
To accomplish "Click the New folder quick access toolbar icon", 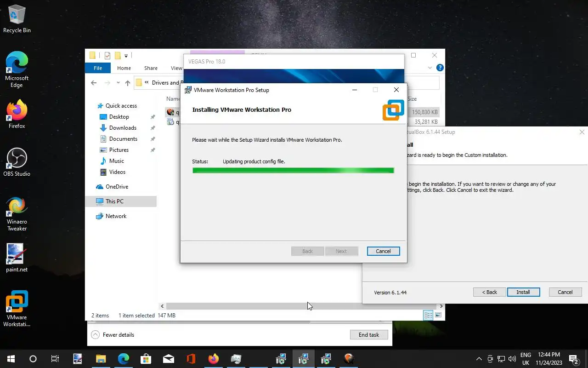I will (118, 56).
